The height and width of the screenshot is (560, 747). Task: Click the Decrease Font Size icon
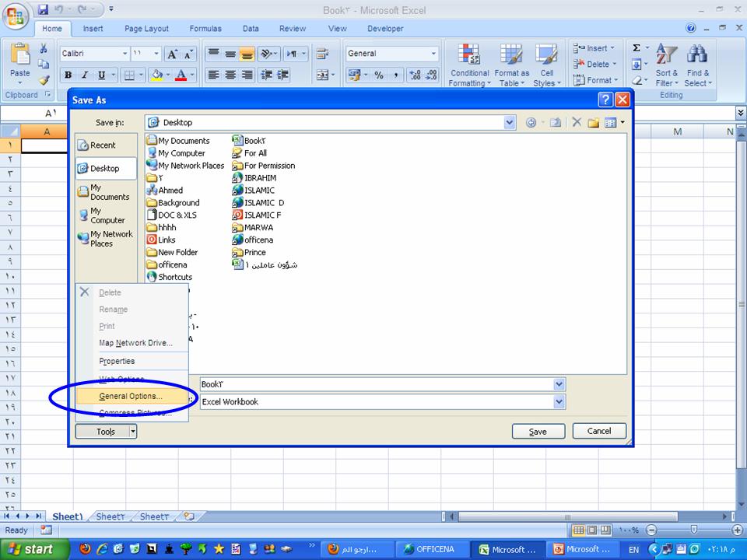[x=188, y=54]
